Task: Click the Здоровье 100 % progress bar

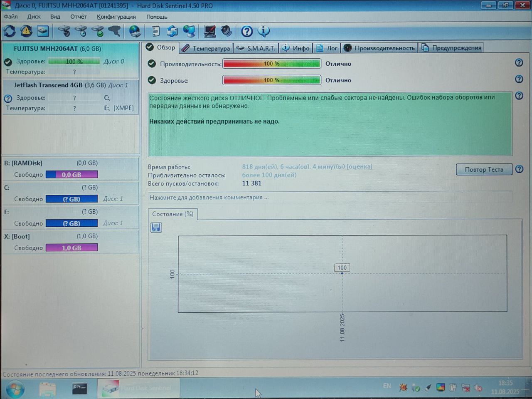Action: coord(272,80)
